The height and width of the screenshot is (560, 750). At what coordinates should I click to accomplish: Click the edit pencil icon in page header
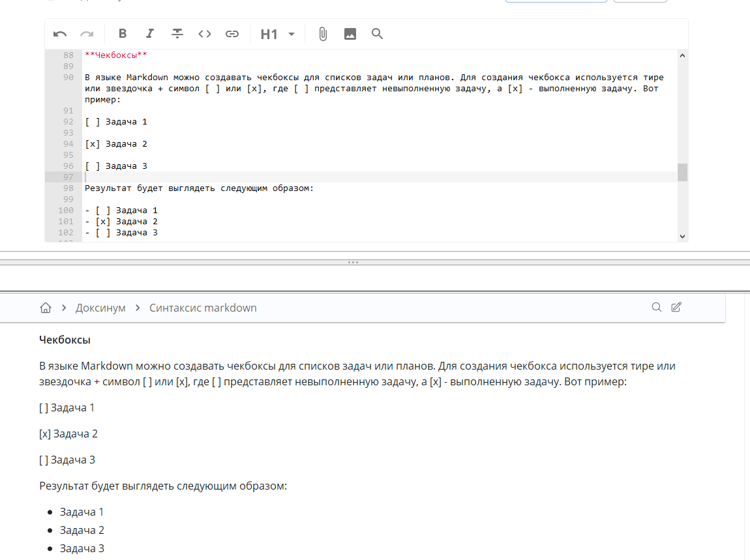[676, 307]
